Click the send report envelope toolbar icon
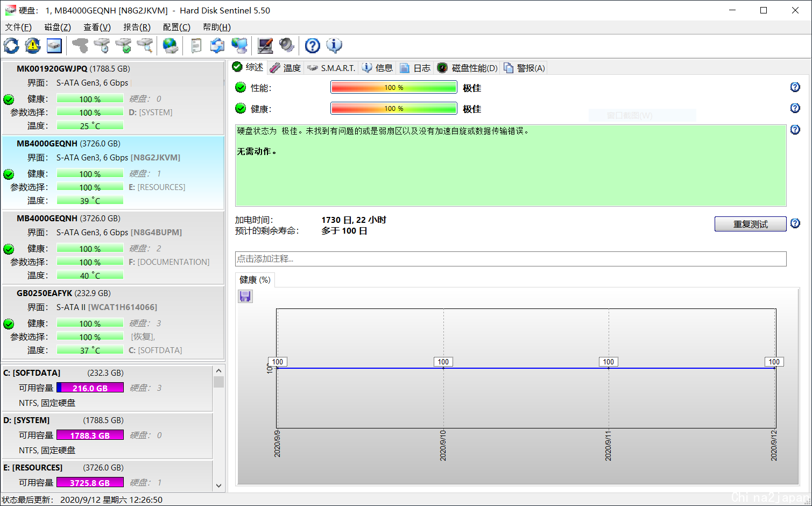The width and height of the screenshot is (812, 506). coord(217,46)
